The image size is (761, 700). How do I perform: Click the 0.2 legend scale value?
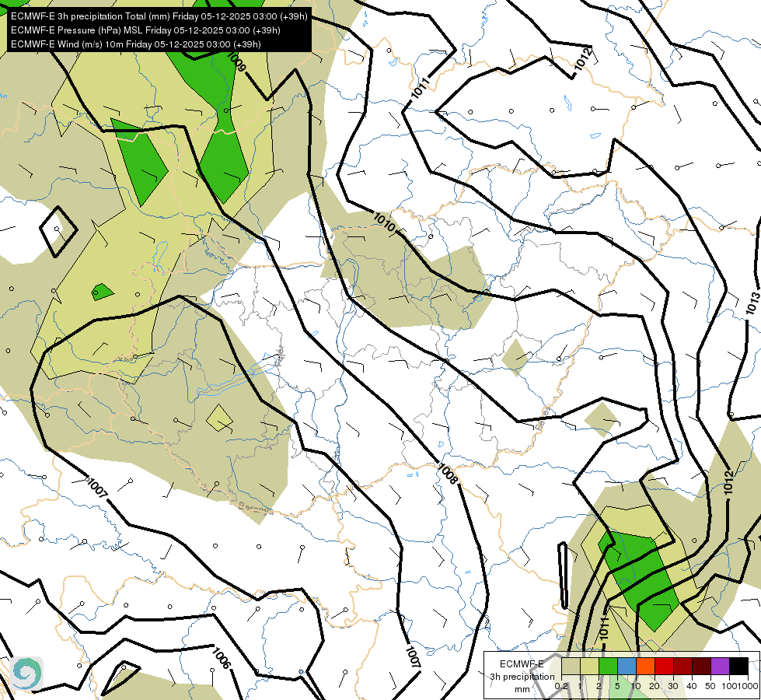[561, 686]
